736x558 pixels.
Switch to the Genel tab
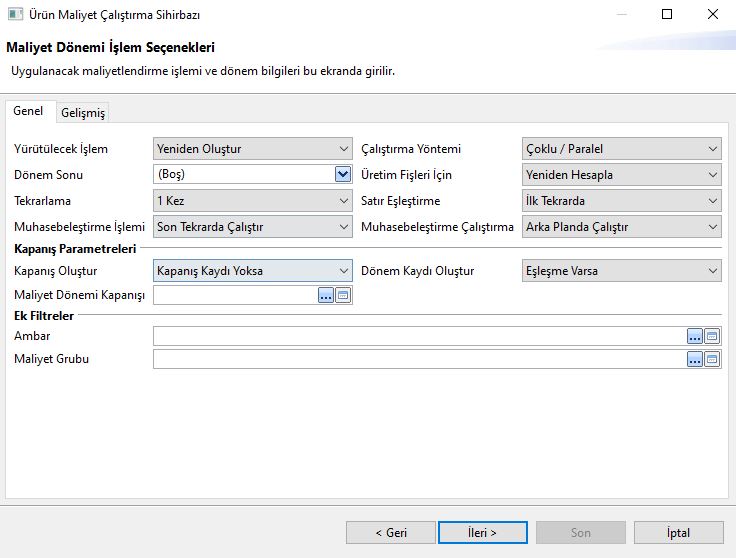(28, 112)
